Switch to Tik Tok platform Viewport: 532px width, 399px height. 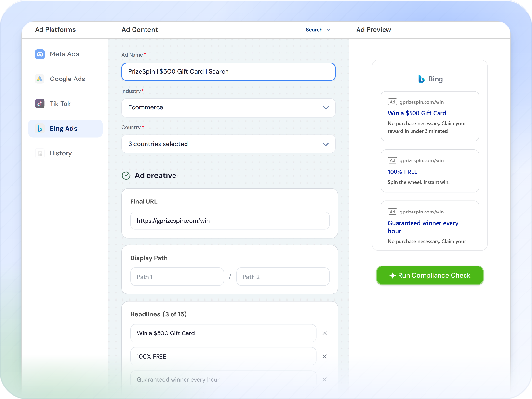pos(66,104)
